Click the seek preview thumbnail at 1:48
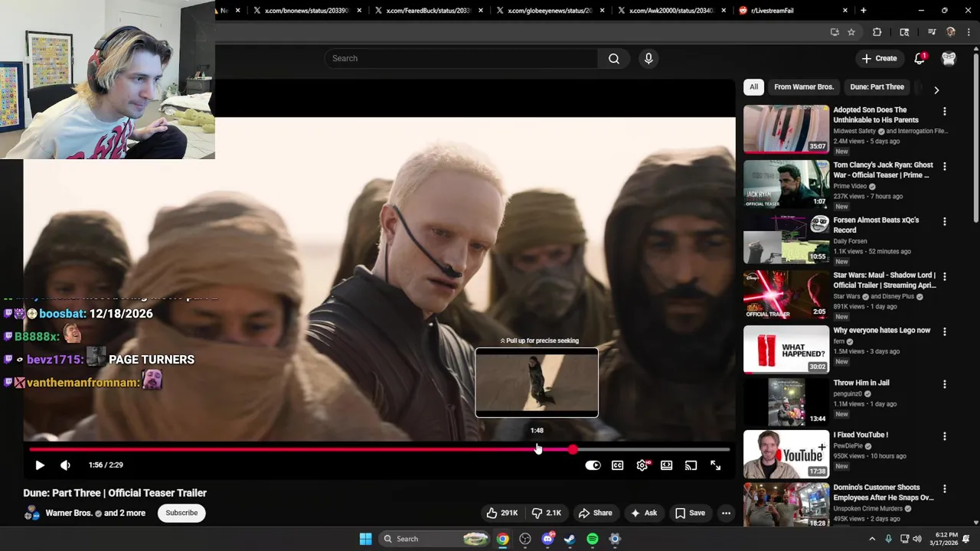This screenshot has width=980, height=551. click(x=537, y=383)
